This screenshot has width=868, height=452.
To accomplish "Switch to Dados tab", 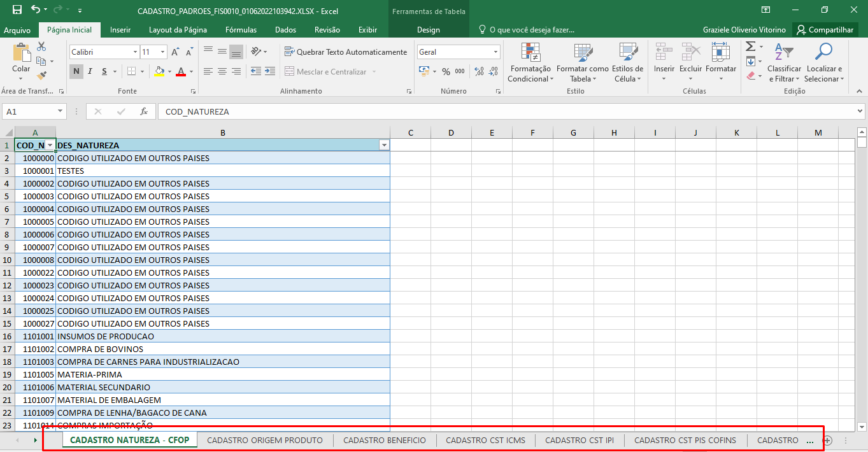I will 285,30.
